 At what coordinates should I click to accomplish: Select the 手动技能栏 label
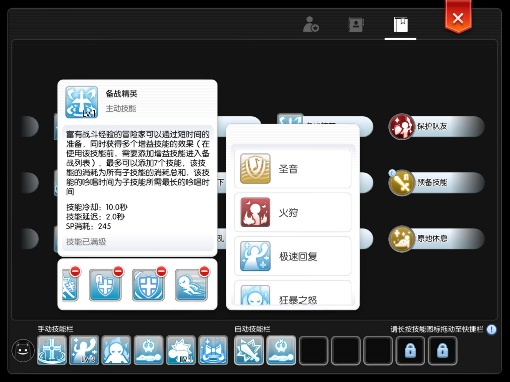(x=55, y=329)
